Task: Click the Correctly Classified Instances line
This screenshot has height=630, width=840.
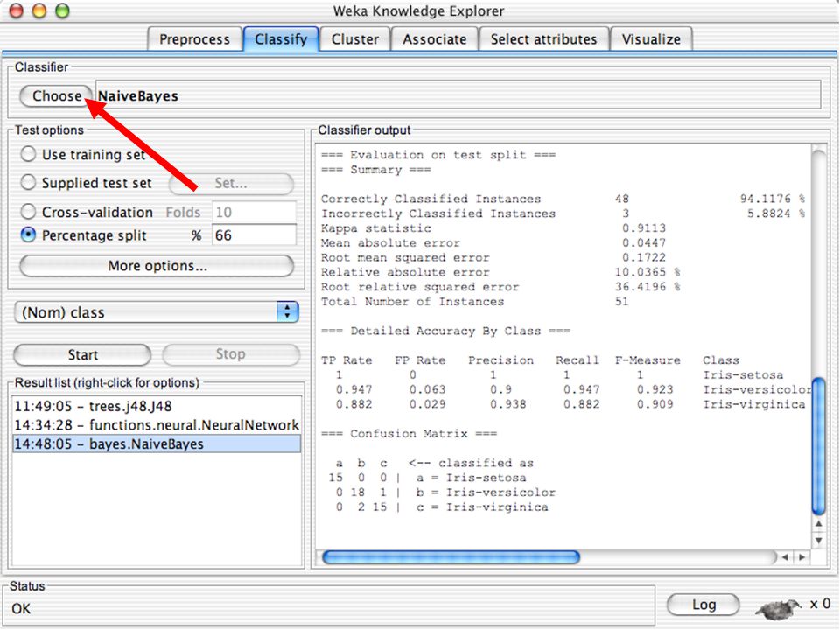Action: [563, 199]
